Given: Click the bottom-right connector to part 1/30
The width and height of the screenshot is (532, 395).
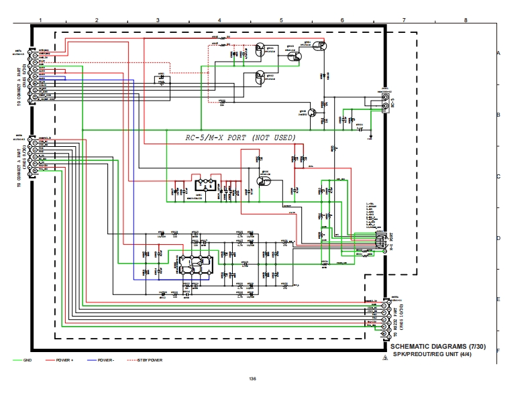Looking at the screenshot, I should click(384, 316).
